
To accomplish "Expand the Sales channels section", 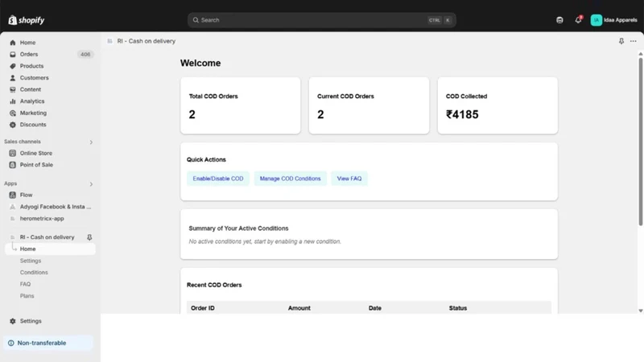I will pos(91,142).
